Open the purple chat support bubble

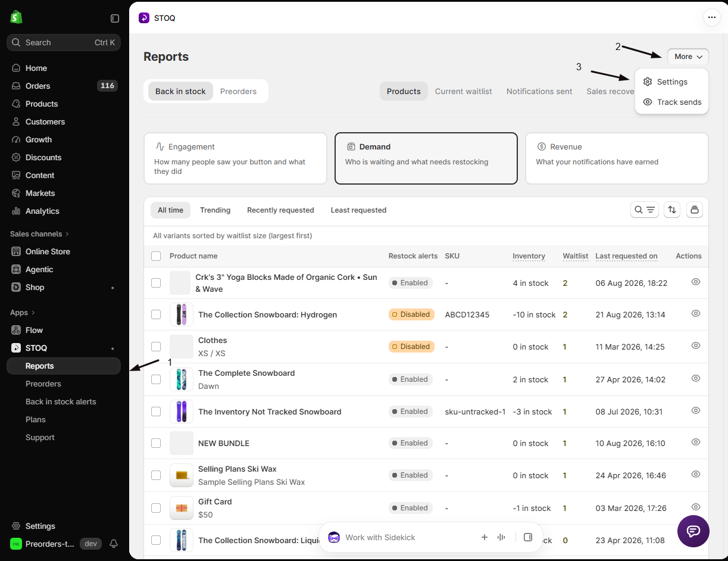click(693, 531)
